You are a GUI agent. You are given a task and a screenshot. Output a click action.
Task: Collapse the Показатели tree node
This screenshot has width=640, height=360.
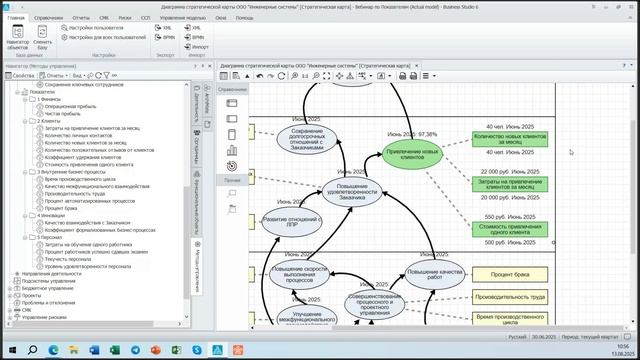click(18, 92)
